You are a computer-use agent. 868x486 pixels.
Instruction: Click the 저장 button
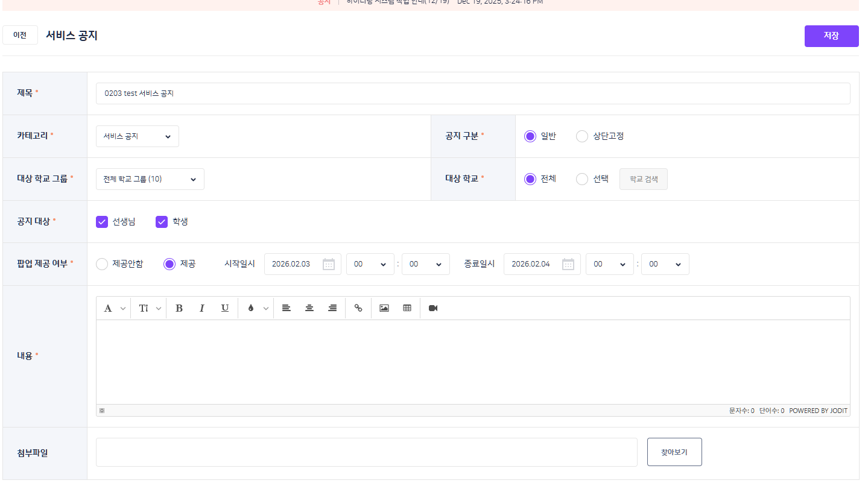(831, 36)
